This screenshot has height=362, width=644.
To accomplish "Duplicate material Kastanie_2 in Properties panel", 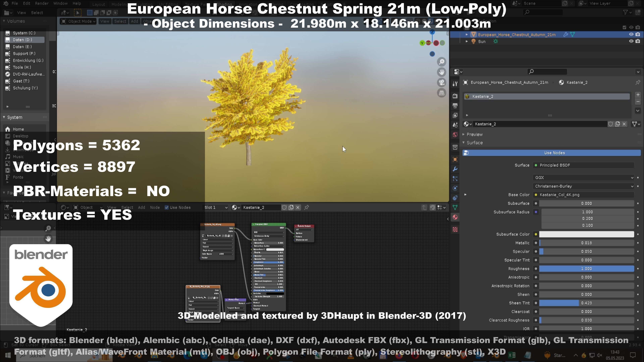I will [618, 124].
